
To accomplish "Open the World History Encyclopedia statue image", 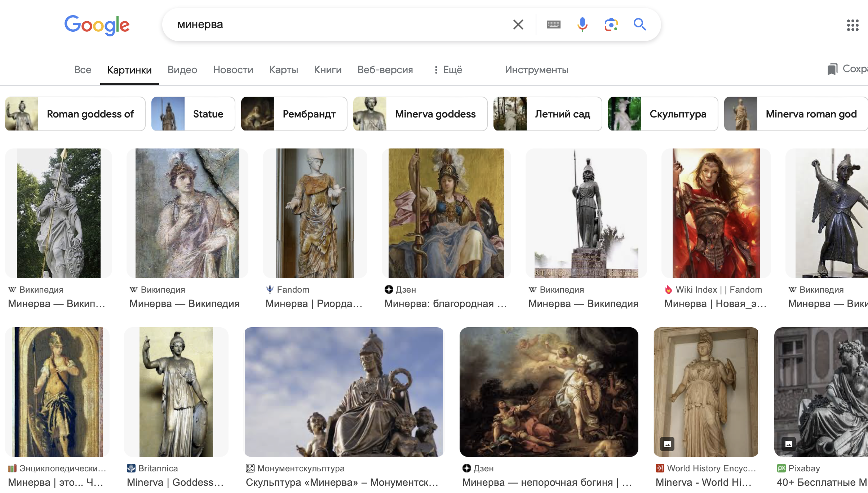I will tap(706, 392).
